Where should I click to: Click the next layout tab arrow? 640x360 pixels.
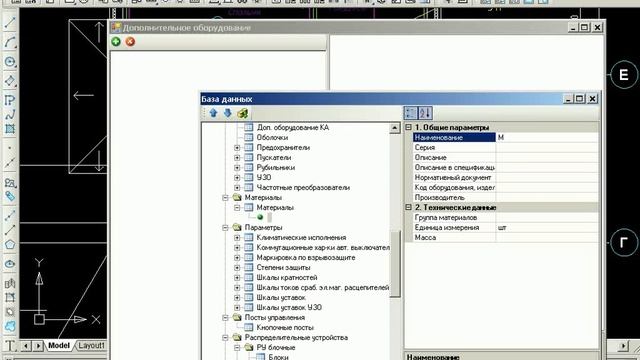(38, 346)
